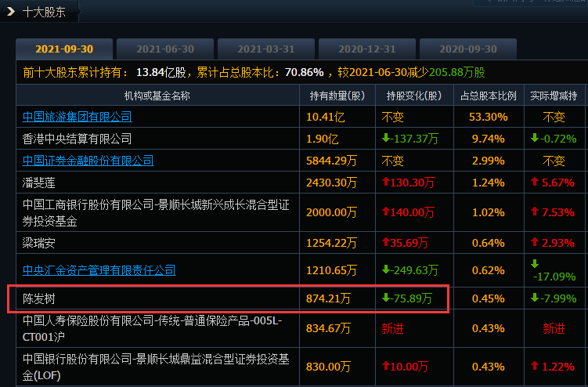Image resolution: width=588 pixels, height=387 pixels.
Task: Click the 机构或基金名称 column header
Action: tap(157, 96)
